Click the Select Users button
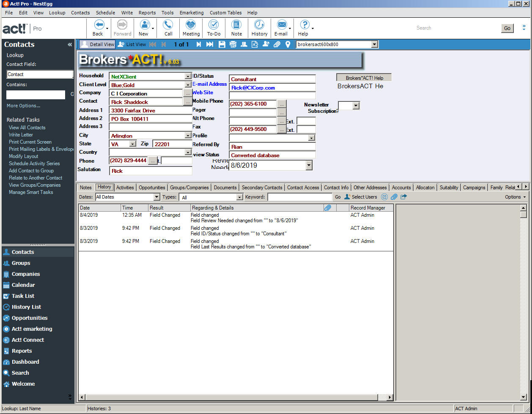Image resolution: width=532 pixels, height=414 pixels. (360, 197)
